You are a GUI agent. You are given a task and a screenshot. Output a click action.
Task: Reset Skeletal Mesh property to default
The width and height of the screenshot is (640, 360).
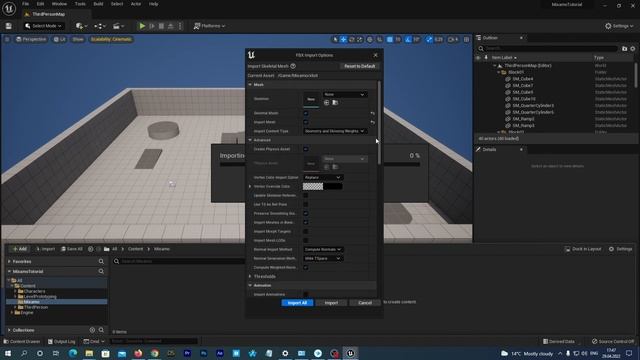click(372, 113)
